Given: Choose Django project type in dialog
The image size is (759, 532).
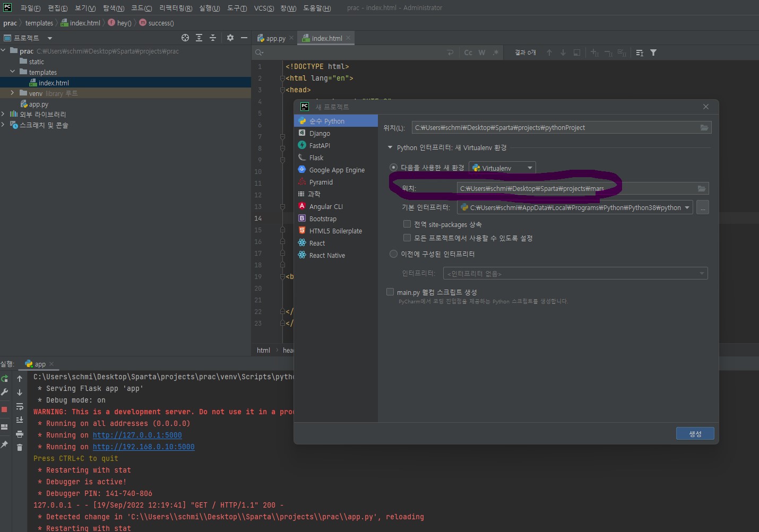Looking at the screenshot, I should 336,133.
